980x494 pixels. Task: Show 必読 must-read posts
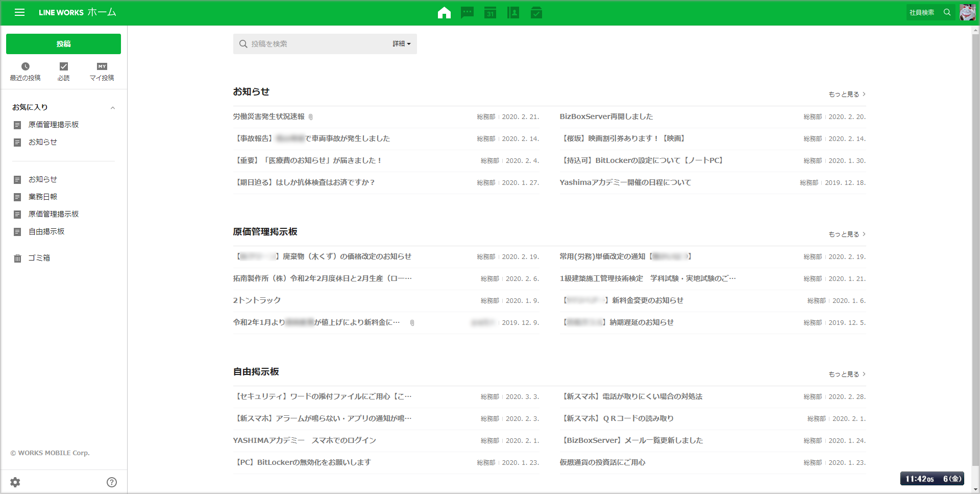pos(63,72)
